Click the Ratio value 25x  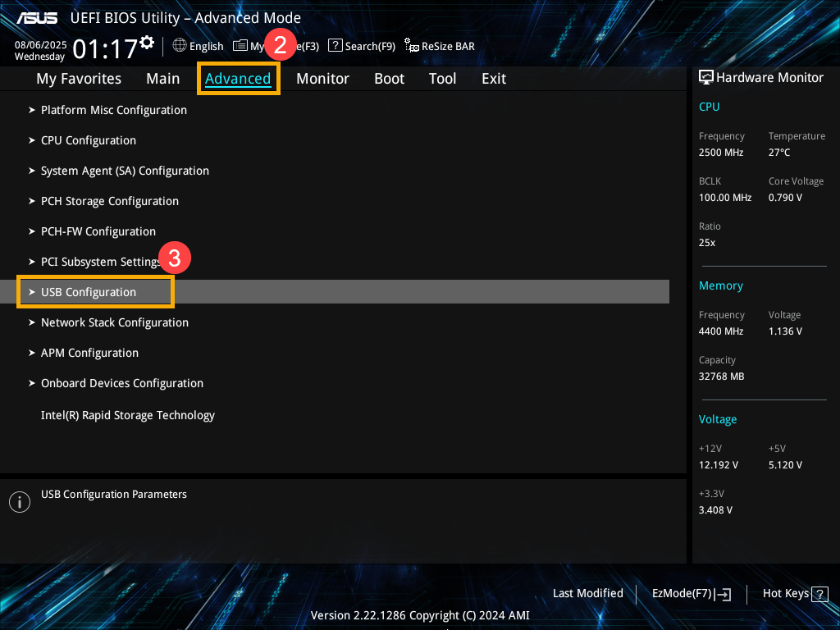point(706,243)
